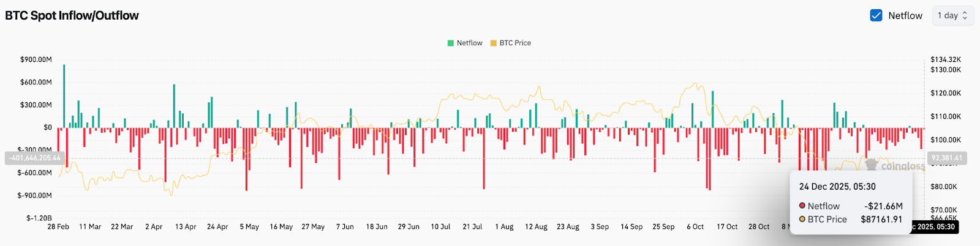Click the "BTC Spot Inflow/Outflow" chart title
This screenshot has width=980, height=246.
72,16
